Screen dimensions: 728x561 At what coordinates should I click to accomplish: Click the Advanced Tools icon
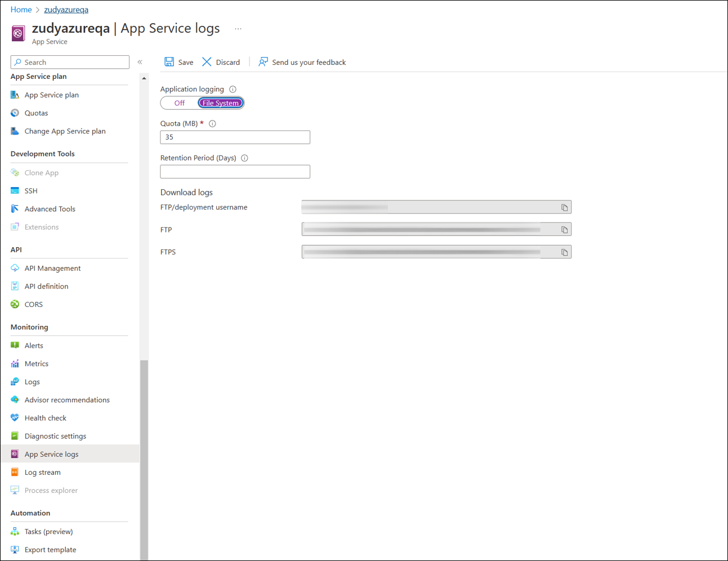[15, 208]
